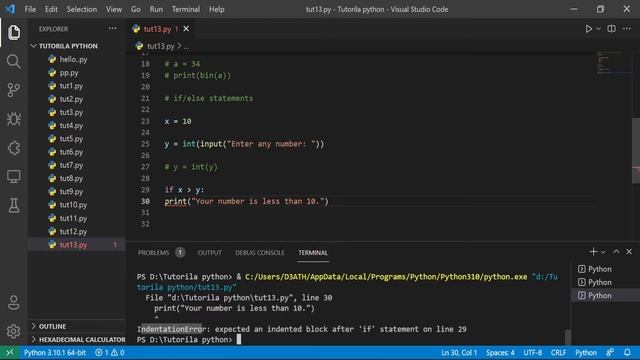The image size is (640, 360).
Task: Open tut10.py in the explorer
Action: coord(73,205)
